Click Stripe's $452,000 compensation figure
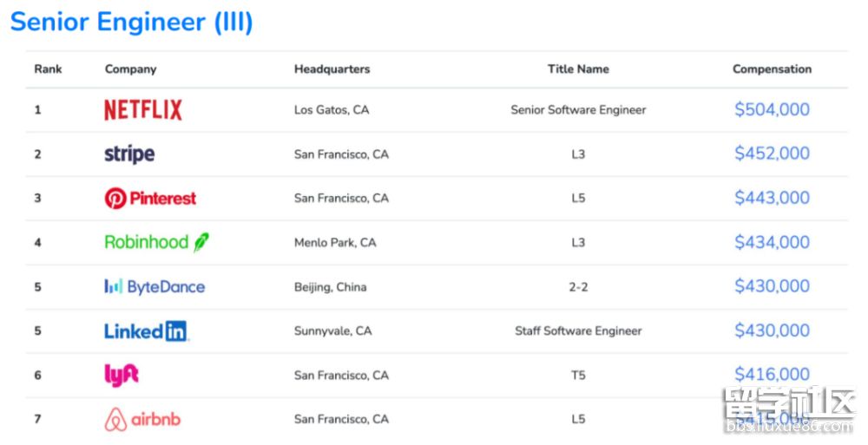The image size is (868, 445). (x=772, y=154)
